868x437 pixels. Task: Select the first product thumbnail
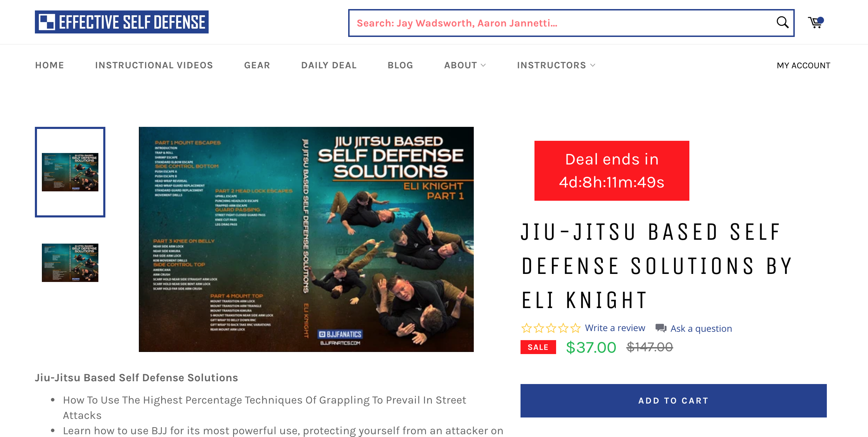[70, 172]
